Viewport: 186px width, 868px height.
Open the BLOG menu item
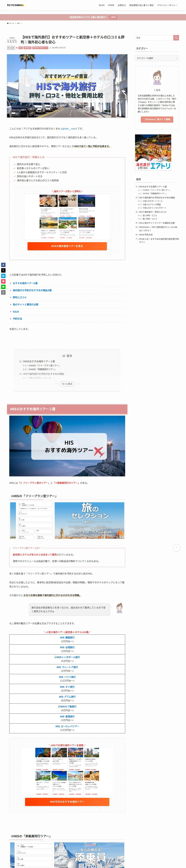click(x=102, y=5)
